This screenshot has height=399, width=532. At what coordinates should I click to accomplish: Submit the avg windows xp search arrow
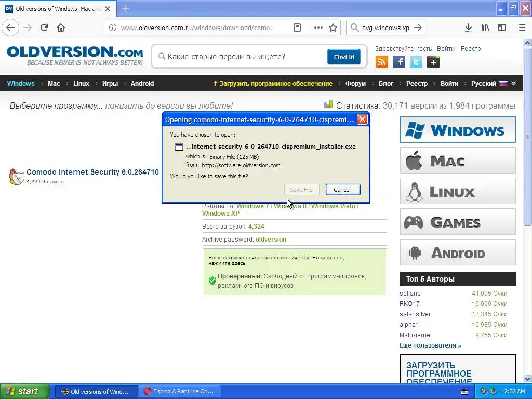(x=418, y=28)
